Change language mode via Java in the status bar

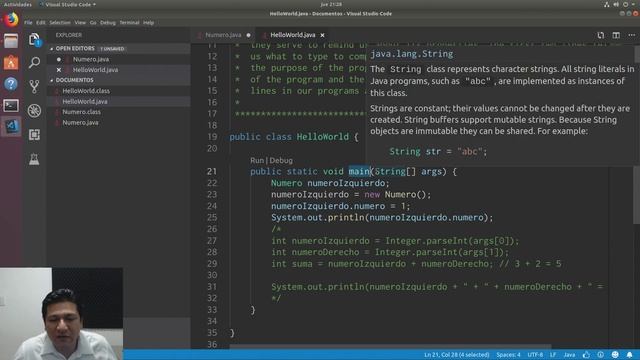569,355
